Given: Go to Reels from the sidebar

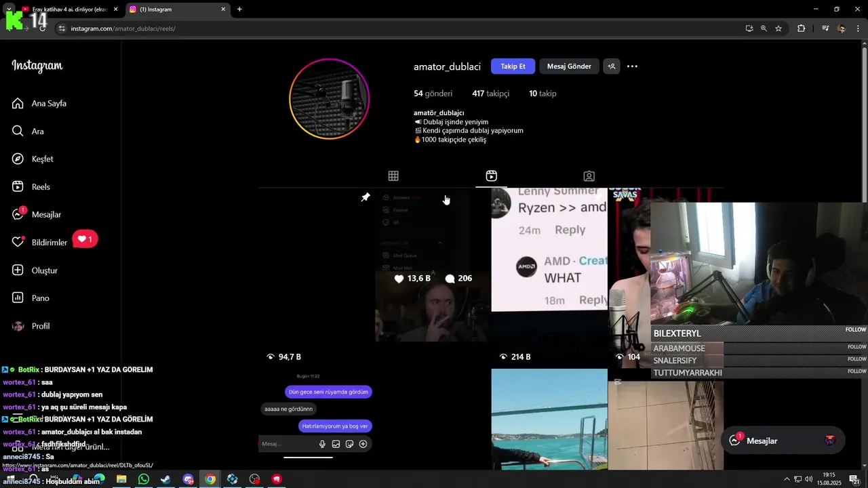Looking at the screenshot, I should point(31,187).
